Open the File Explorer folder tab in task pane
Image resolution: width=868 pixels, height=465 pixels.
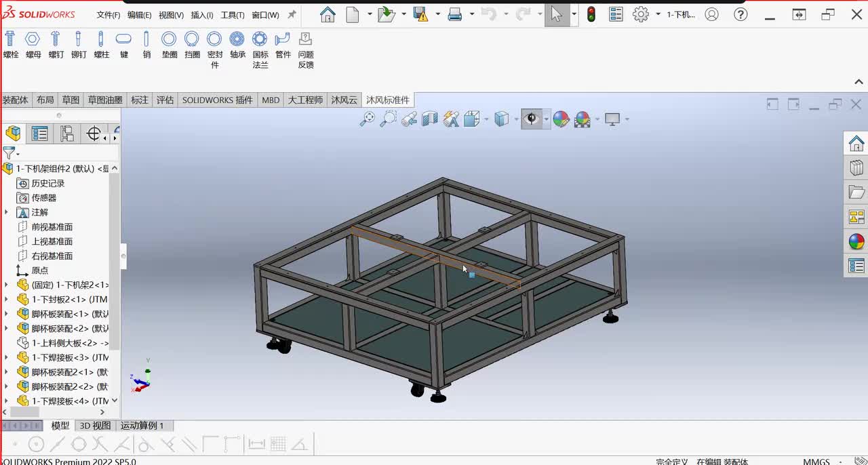[x=856, y=193]
